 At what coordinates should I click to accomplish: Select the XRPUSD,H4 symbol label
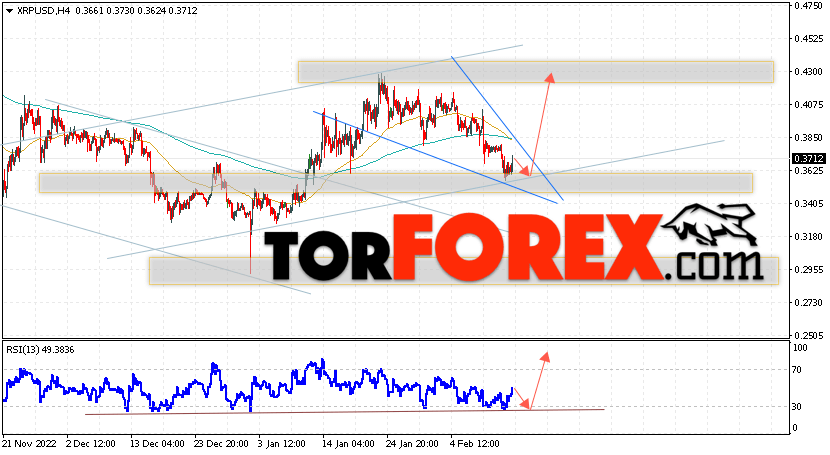point(43,11)
